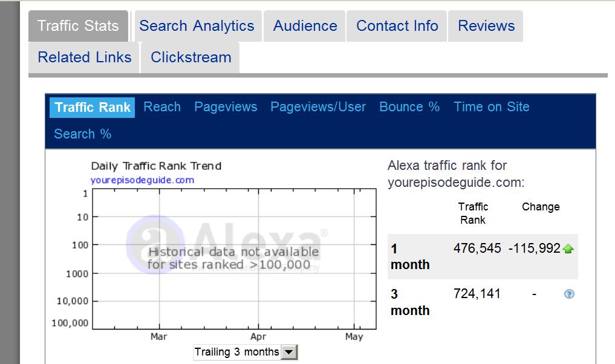Click the green up arrow rank change icon
The width and height of the screenshot is (615, 364).
(x=568, y=249)
